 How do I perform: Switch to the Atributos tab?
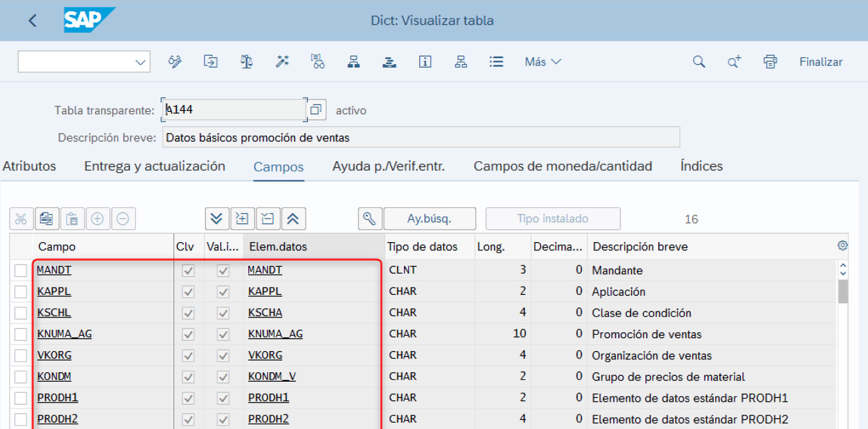click(30, 166)
